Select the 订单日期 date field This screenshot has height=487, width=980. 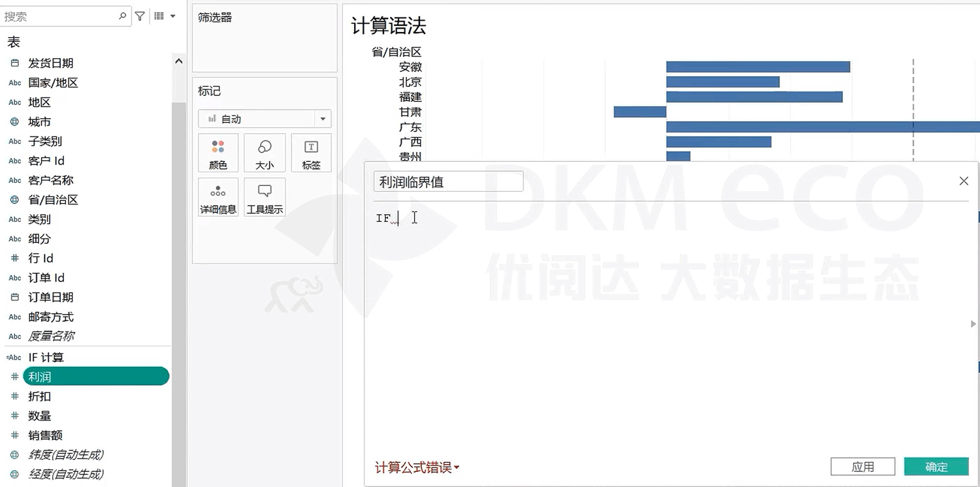coord(50,298)
